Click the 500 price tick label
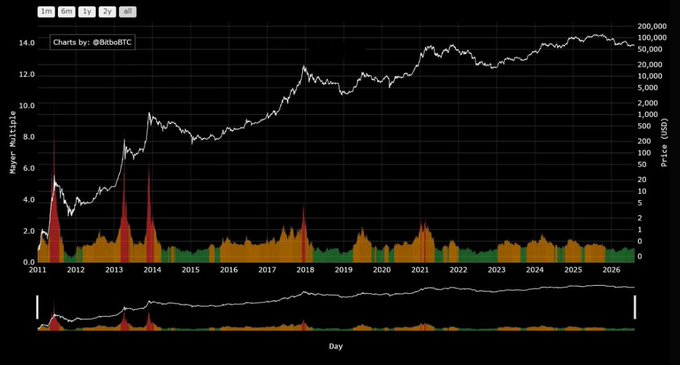The image size is (680, 365). coord(644,127)
